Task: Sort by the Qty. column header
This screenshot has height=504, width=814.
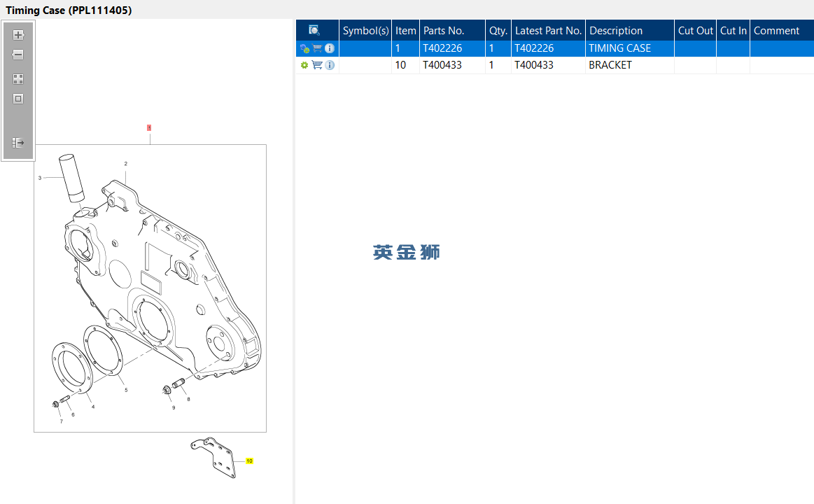Action: [x=498, y=31]
